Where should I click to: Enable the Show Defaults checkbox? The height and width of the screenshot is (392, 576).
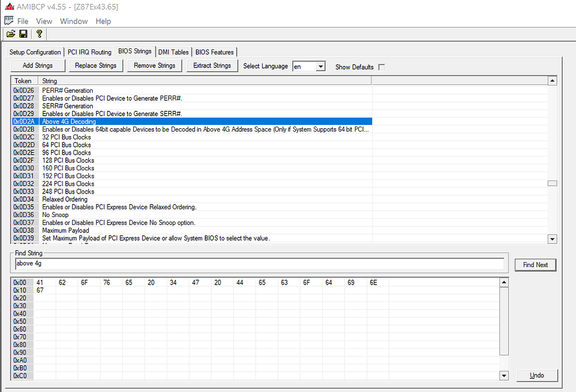point(381,66)
